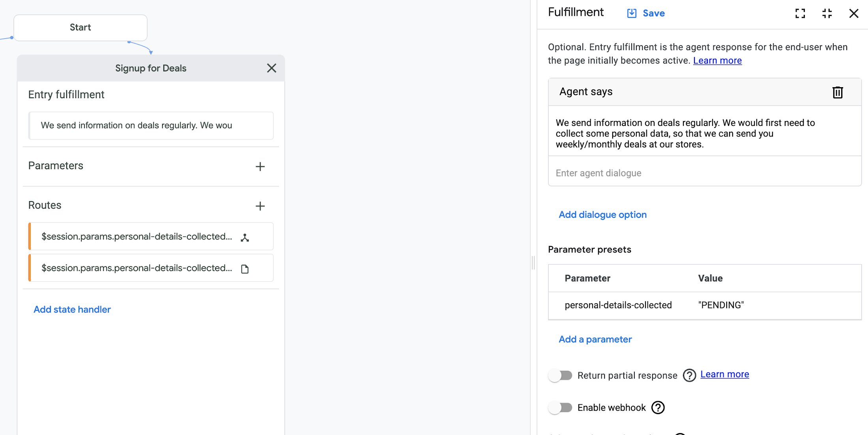
Task: Open second personal-details-collected route with page icon
Action: pos(151,268)
